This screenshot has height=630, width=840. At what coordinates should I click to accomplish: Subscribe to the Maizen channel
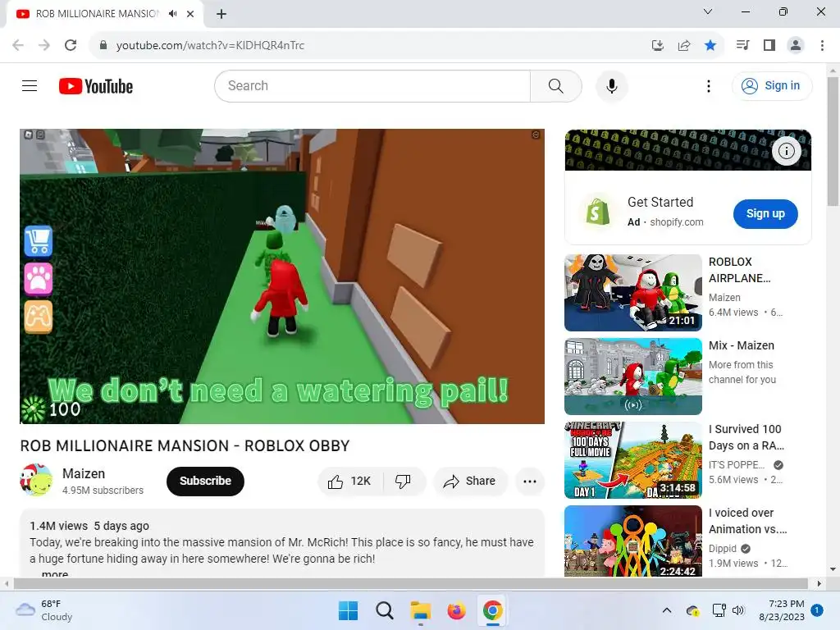205,481
